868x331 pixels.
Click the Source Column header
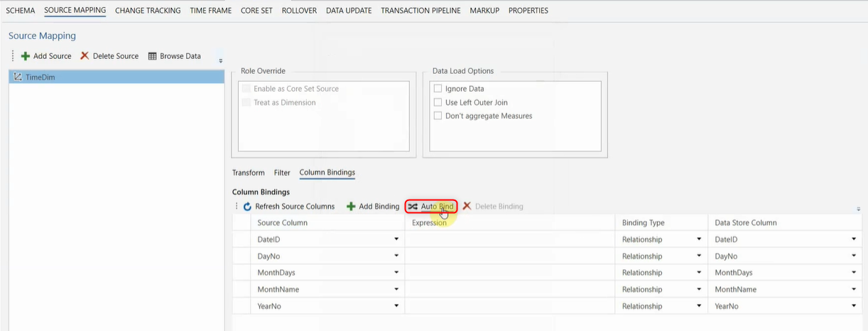pos(282,223)
